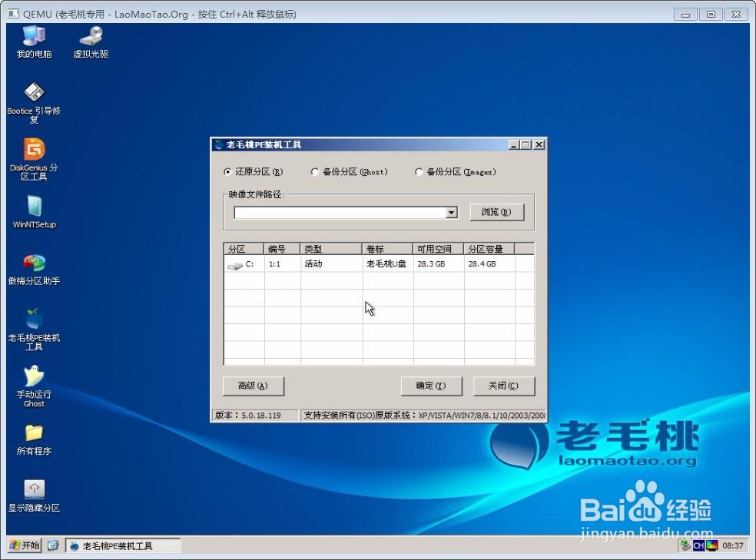The height and width of the screenshot is (560, 756).
Task: Switch to 备份分区(Ghost) mode
Action: (x=315, y=171)
